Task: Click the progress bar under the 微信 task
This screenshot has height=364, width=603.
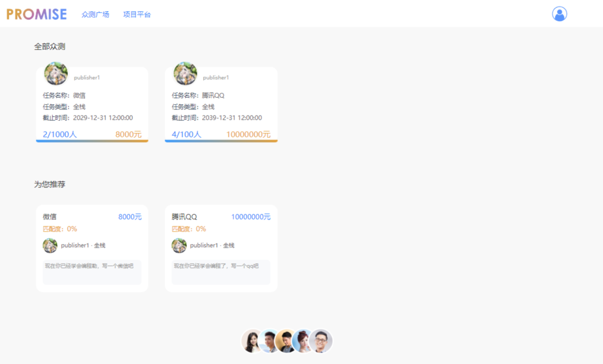Action: pos(92,142)
